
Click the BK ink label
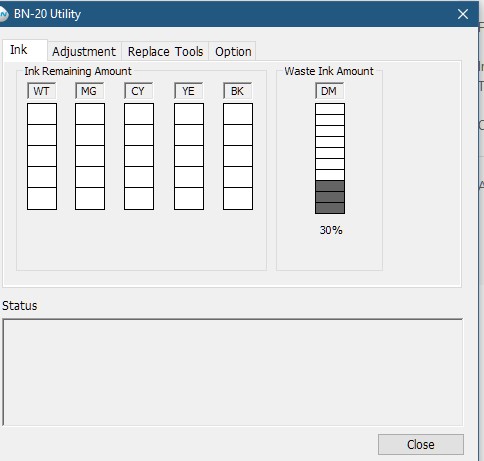[x=237, y=91]
